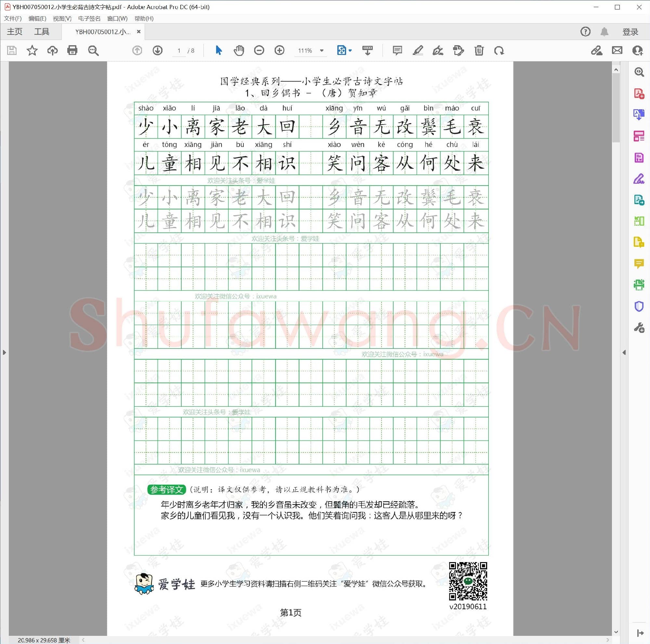Click the zoom out minus control
This screenshot has width=650, height=644.
(x=259, y=50)
